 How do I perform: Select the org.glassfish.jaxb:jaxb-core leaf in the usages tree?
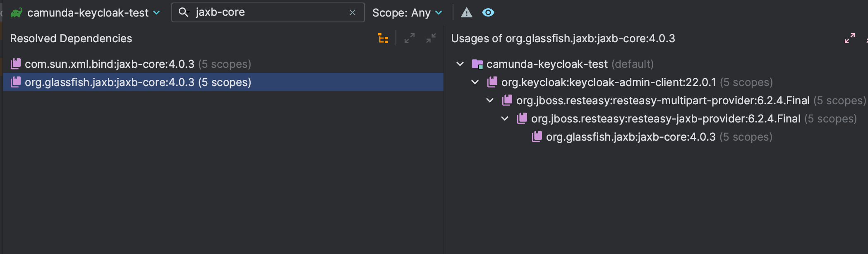pos(631,137)
